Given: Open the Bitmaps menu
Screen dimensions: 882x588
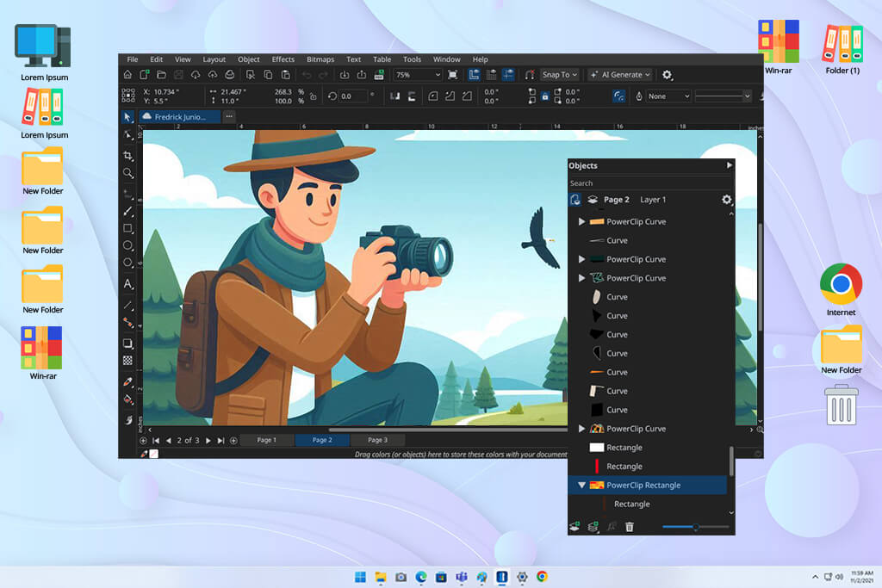Looking at the screenshot, I should point(320,59).
